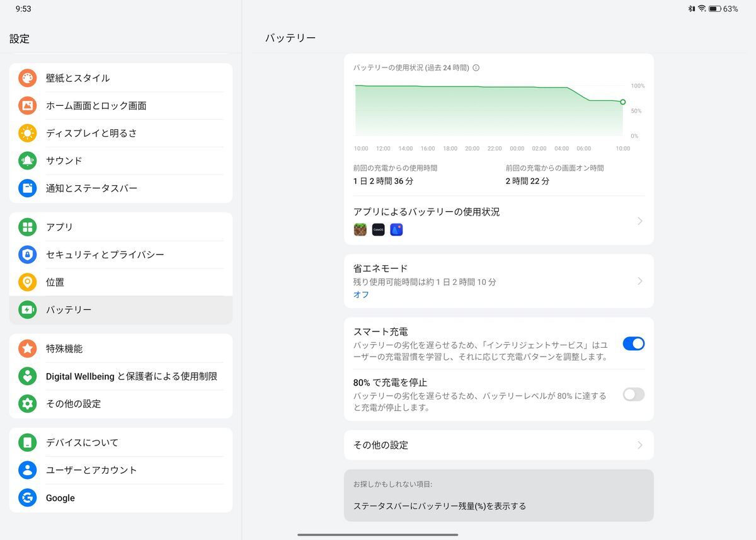This screenshot has height=540, width=756.
Task: Tap 1 日 2 時間 36 分 usage time
Action: point(383,181)
